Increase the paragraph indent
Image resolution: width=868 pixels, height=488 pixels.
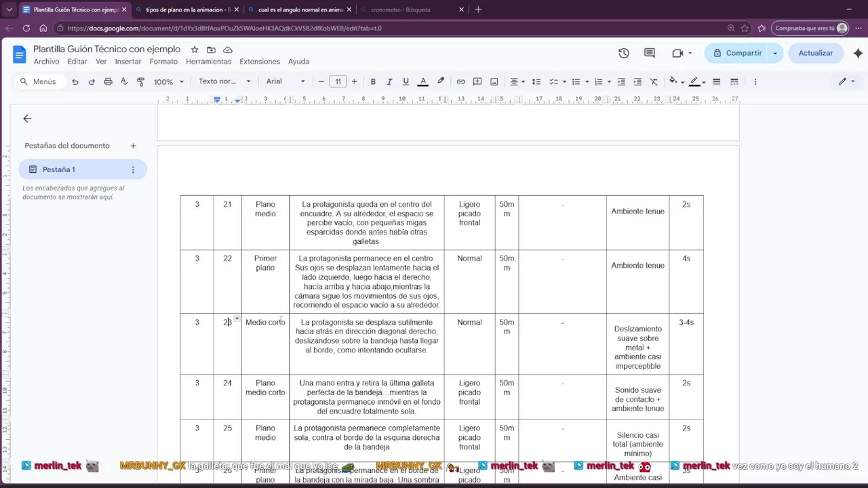pyautogui.click(x=637, y=81)
